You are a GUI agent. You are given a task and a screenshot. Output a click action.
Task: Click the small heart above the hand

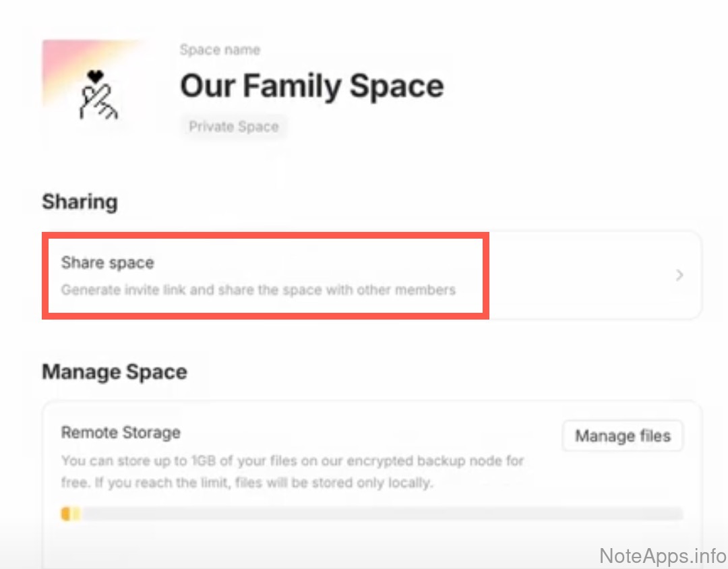[96, 78]
